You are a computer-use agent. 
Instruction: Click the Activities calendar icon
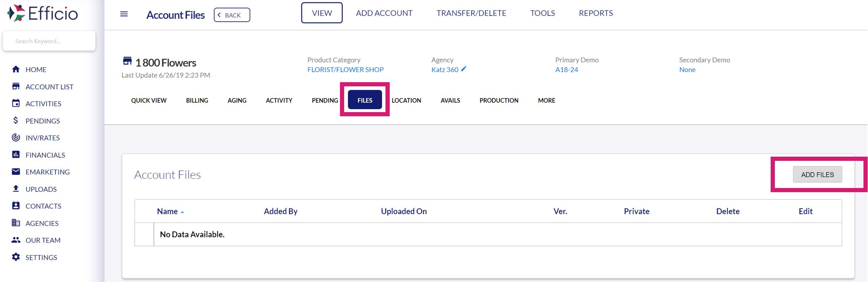pyautogui.click(x=16, y=103)
